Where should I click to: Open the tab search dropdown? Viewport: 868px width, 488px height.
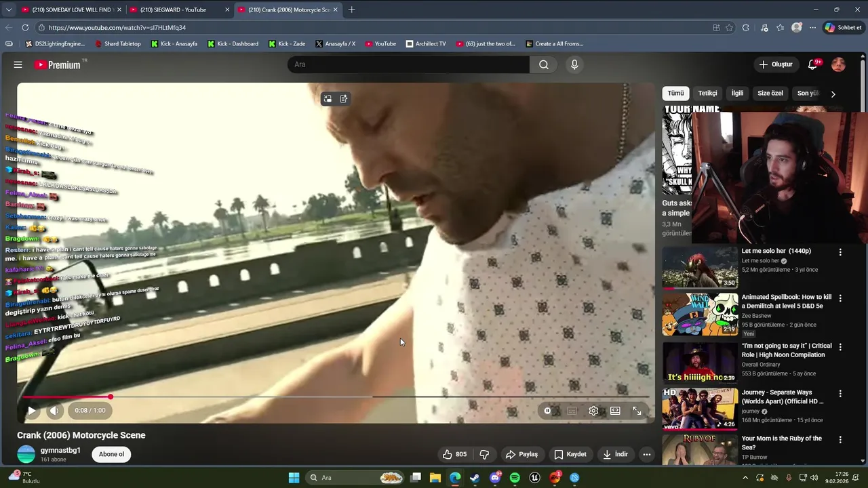8,9
